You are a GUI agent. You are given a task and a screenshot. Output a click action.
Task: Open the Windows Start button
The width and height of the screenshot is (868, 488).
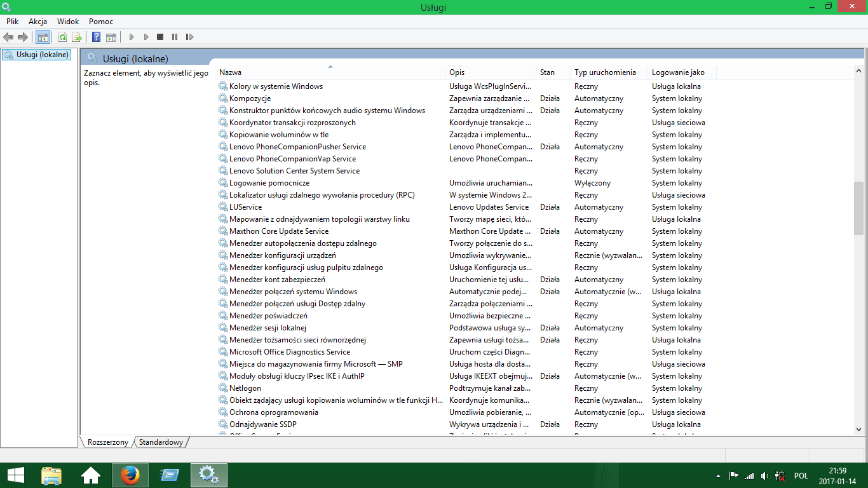pos(15,475)
